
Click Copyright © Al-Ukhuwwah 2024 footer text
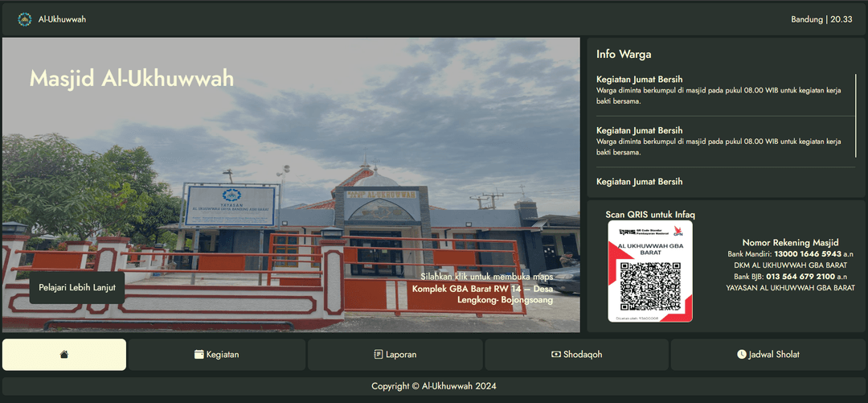tap(433, 386)
